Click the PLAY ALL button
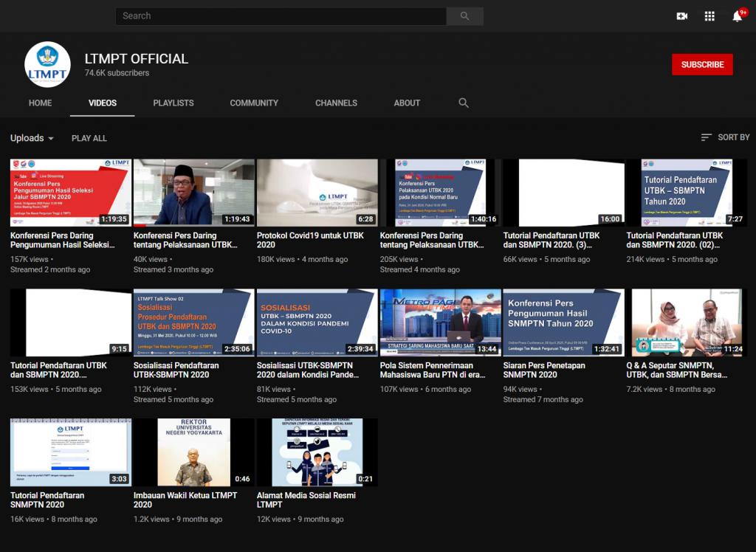The image size is (756, 552). tap(89, 138)
